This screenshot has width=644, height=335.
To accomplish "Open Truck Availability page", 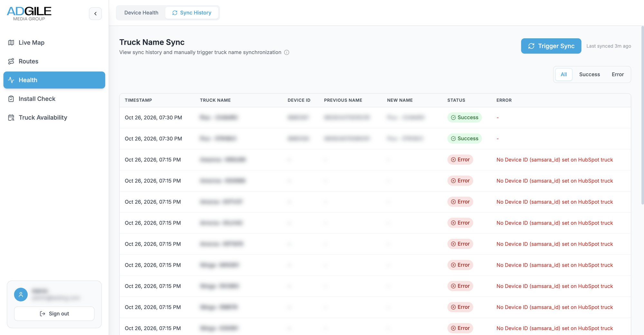I will pyautogui.click(x=54, y=117).
